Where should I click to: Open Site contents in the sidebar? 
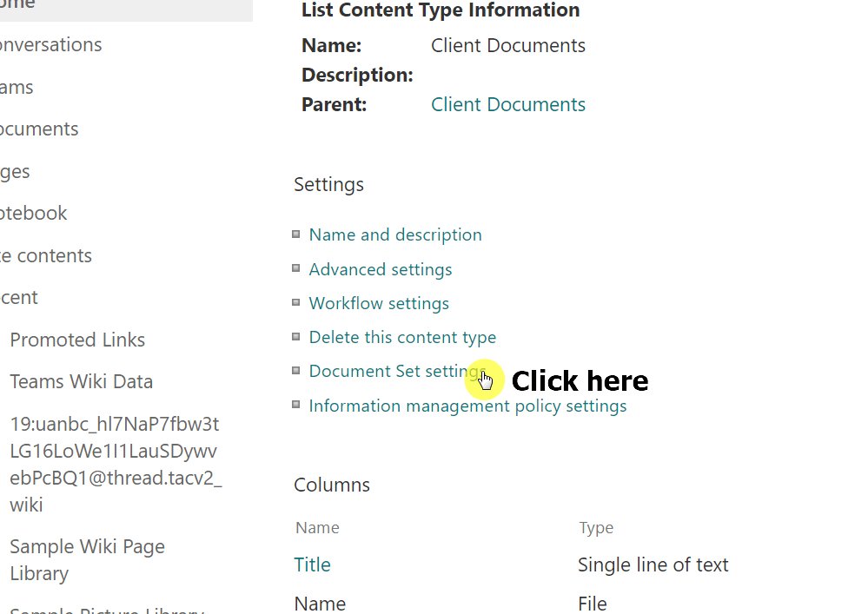coord(46,255)
